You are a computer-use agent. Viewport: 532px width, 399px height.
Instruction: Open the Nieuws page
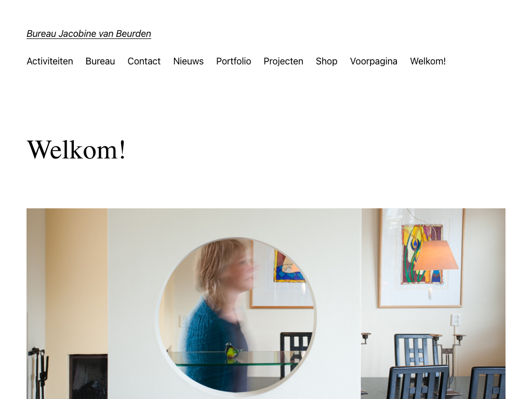coord(188,61)
